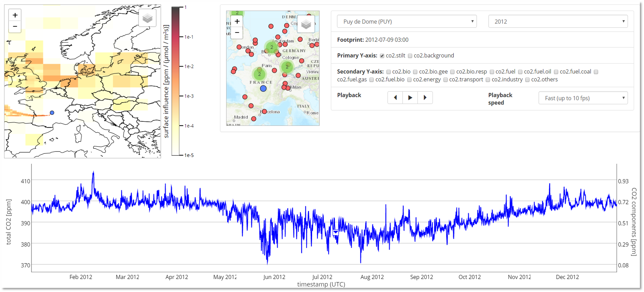The image size is (644, 292).
Task: Enable co2.bio on the secondary axis
Action: 388,72
